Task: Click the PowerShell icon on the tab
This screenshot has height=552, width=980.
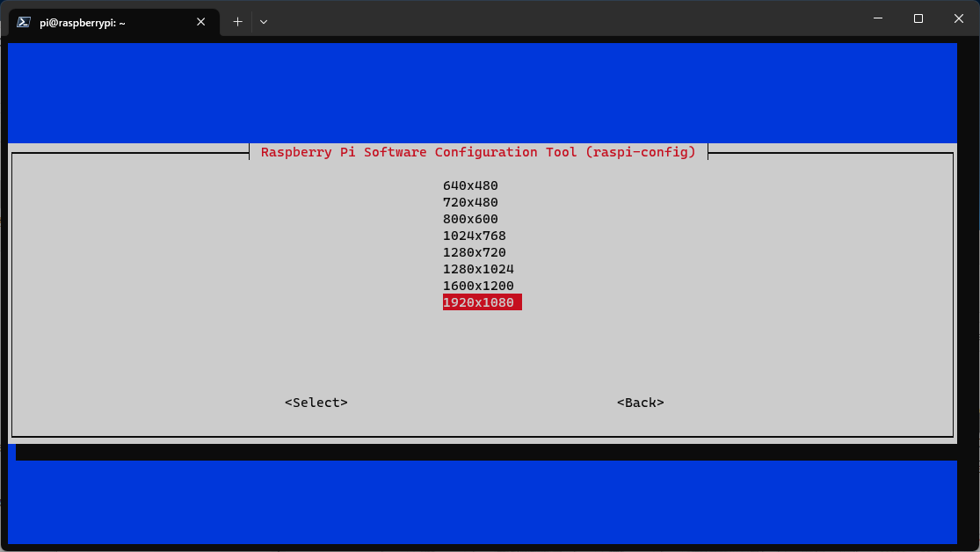Action: click(x=24, y=23)
